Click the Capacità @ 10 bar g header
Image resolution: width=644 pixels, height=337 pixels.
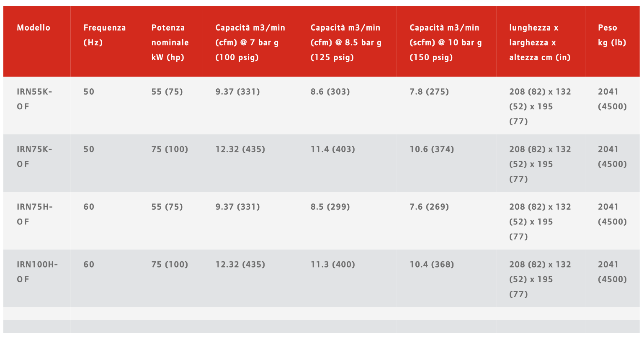point(445,42)
